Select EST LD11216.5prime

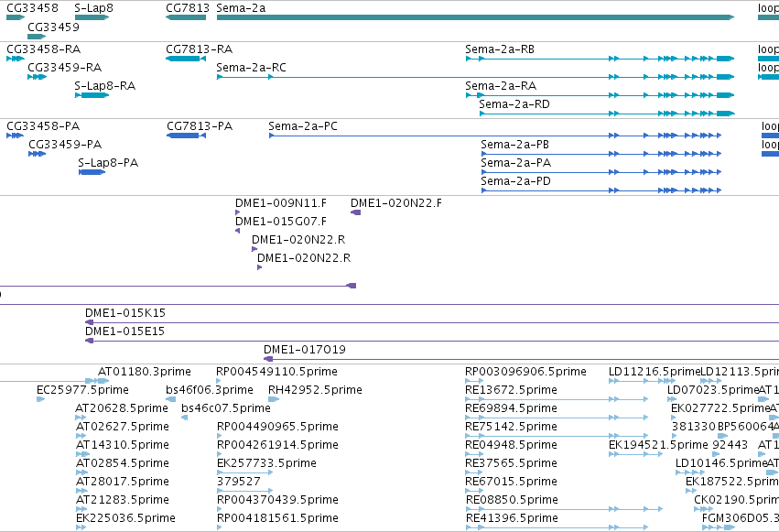[643, 381]
